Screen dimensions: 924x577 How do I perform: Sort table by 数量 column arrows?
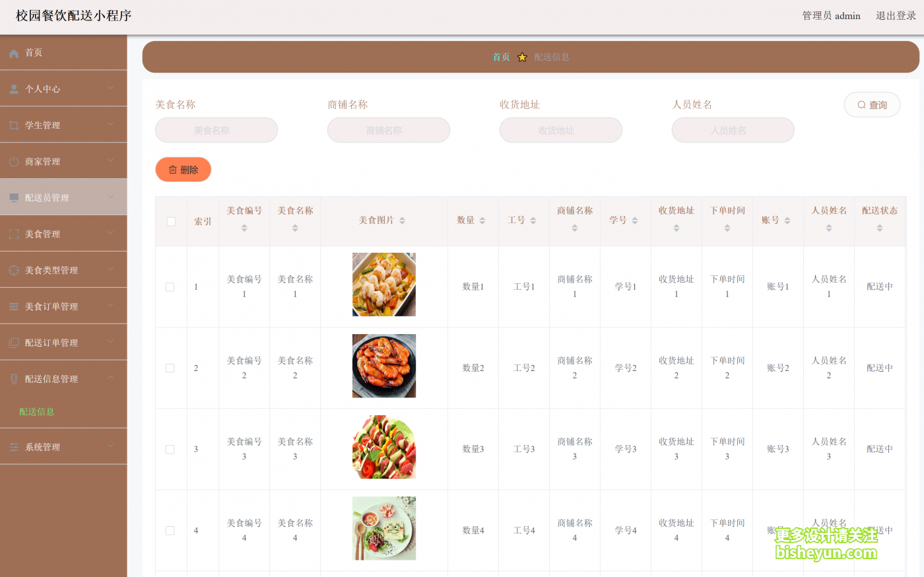(x=482, y=221)
